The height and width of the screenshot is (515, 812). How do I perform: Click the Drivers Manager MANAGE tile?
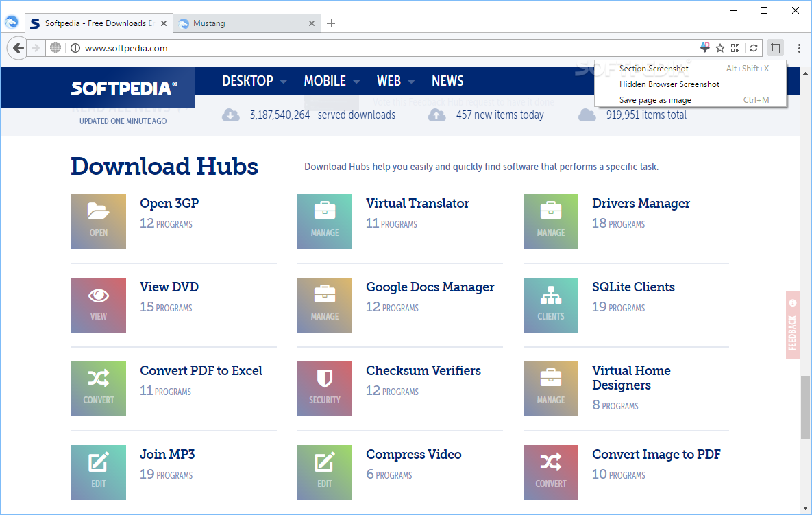point(550,221)
